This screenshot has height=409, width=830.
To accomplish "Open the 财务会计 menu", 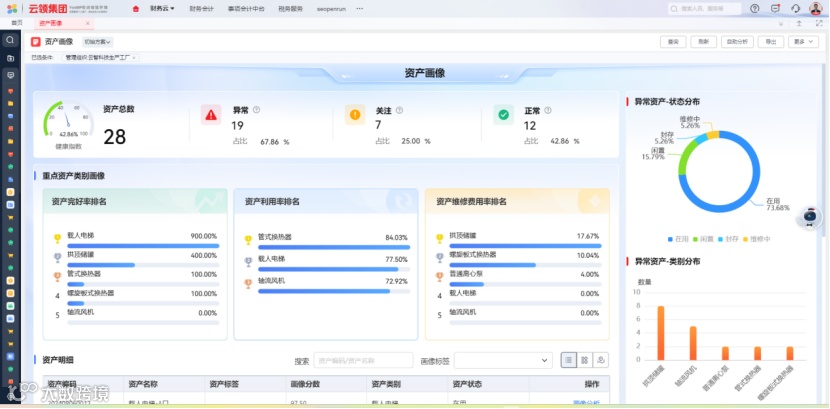I will [201, 9].
